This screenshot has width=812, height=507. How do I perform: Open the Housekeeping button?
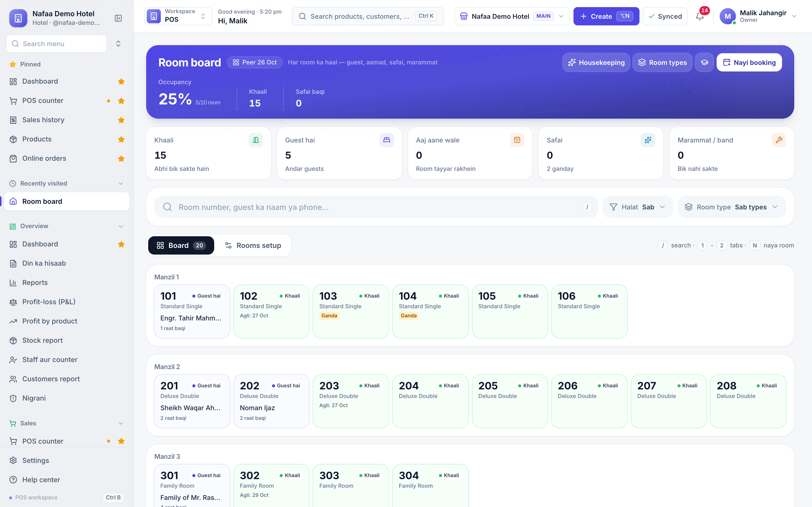coord(596,62)
